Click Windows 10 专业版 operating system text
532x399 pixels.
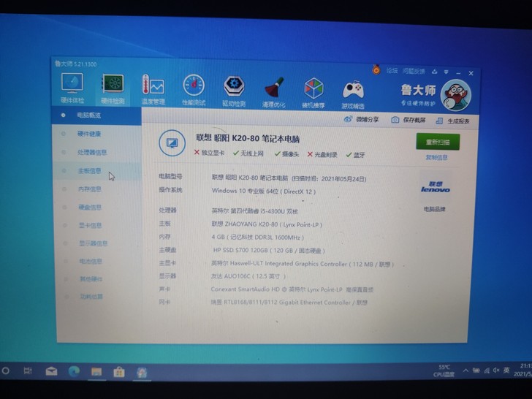(264, 191)
